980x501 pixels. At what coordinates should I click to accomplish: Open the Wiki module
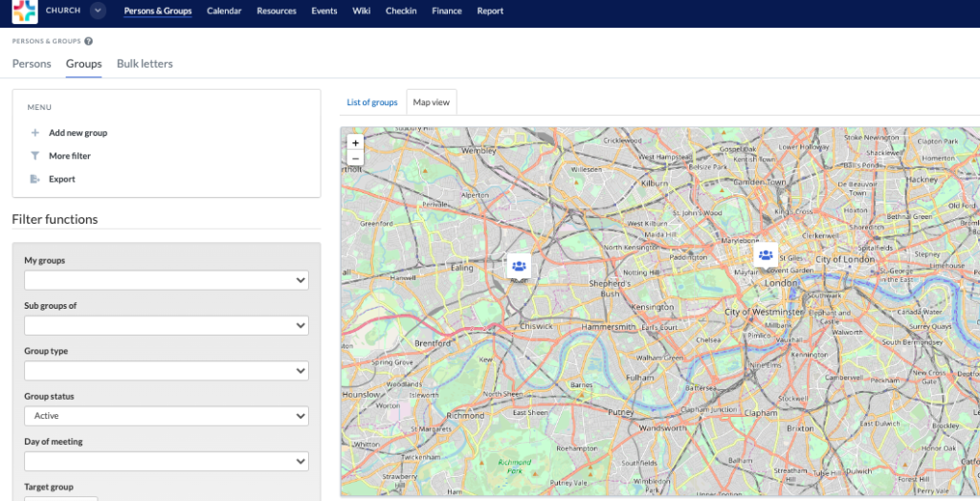(361, 11)
